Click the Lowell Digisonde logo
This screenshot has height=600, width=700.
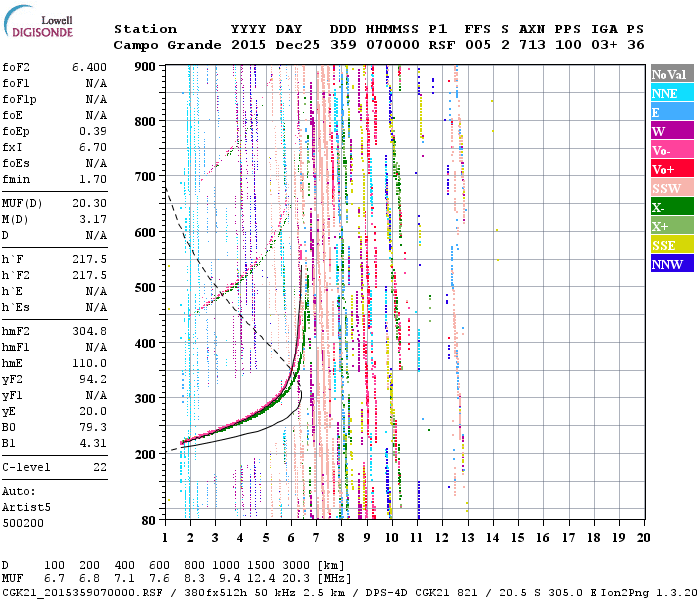click(x=38, y=21)
